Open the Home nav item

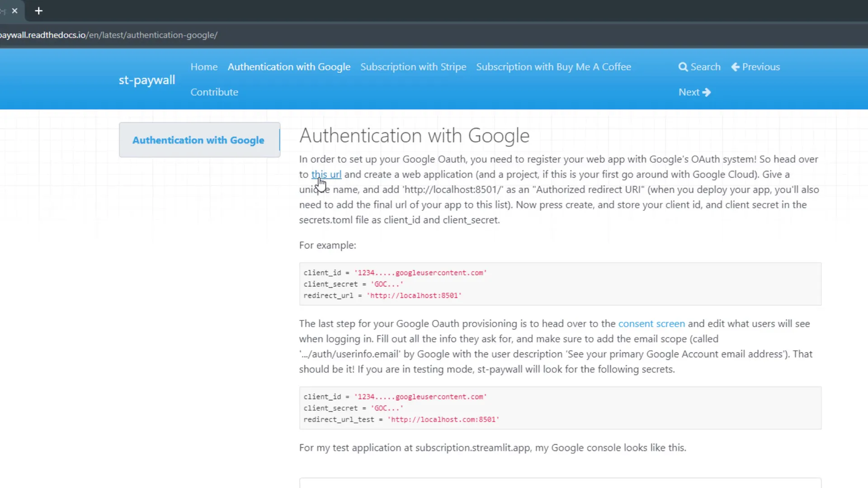204,67
